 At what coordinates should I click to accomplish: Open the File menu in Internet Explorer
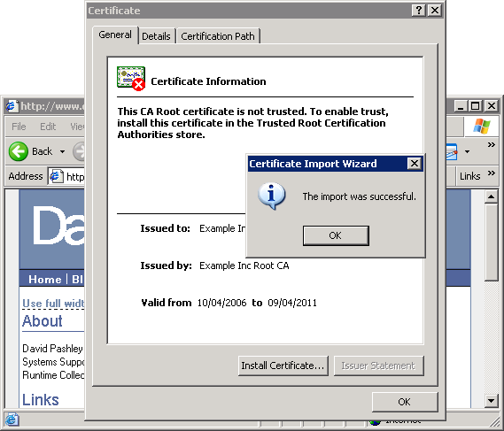click(19, 127)
